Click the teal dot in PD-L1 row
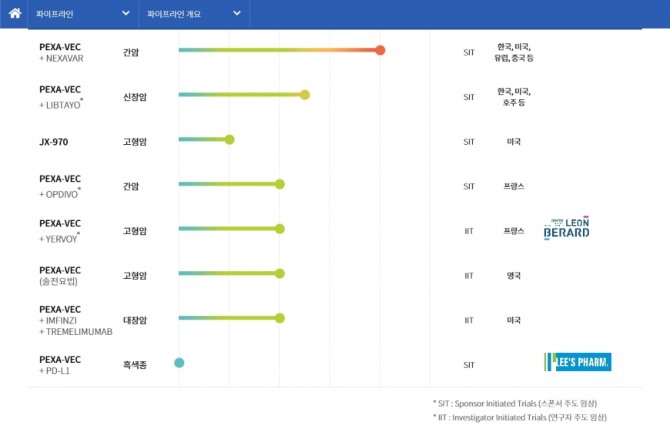The height and width of the screenshot is (432, 670). coord(179,363)
